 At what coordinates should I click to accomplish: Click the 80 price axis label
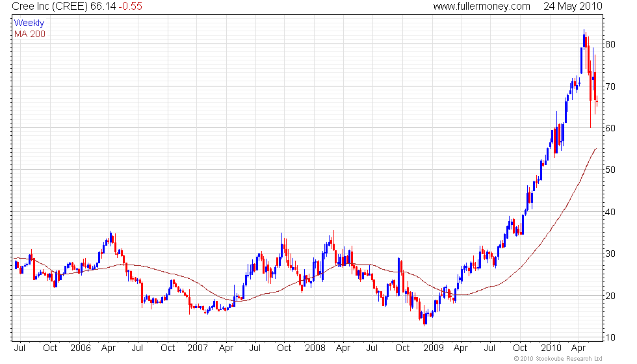tap(610, 44)
